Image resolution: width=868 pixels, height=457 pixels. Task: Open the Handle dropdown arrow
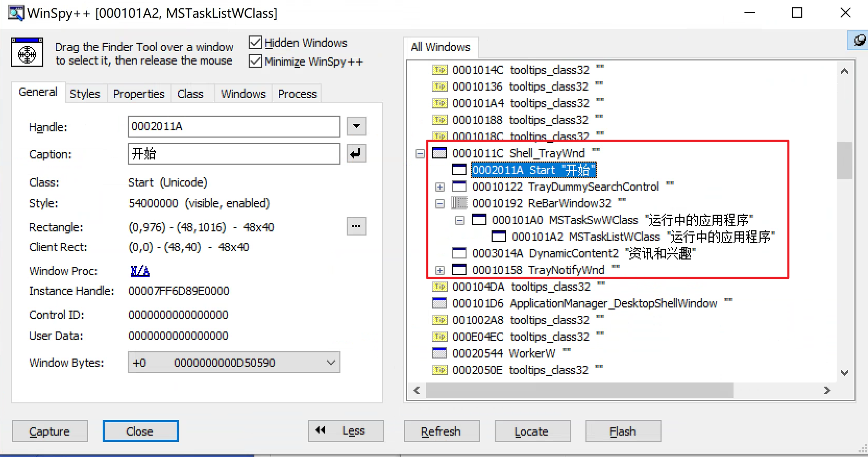357,126
